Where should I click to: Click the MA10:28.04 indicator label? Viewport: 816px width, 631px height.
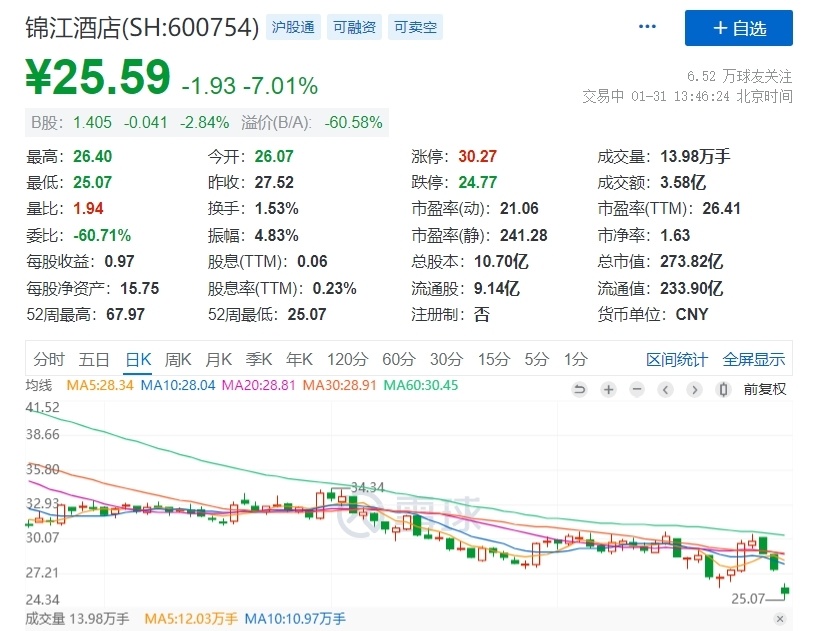pyautogui.click(x=178, y=385)
